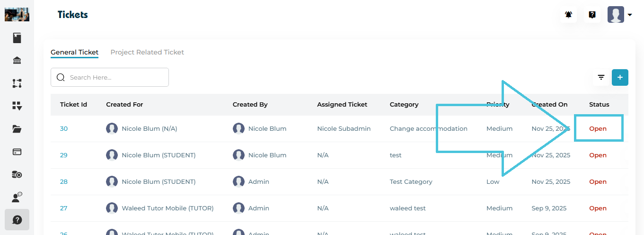Open the bank building icon in sidebar
Screen dimensions: 644x235
point(17,61)
